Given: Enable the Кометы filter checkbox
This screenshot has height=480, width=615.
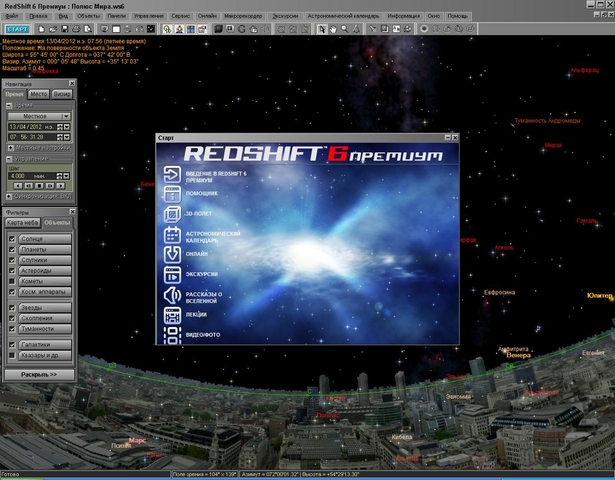Looking at the screenshot, I should click(12, 279).
